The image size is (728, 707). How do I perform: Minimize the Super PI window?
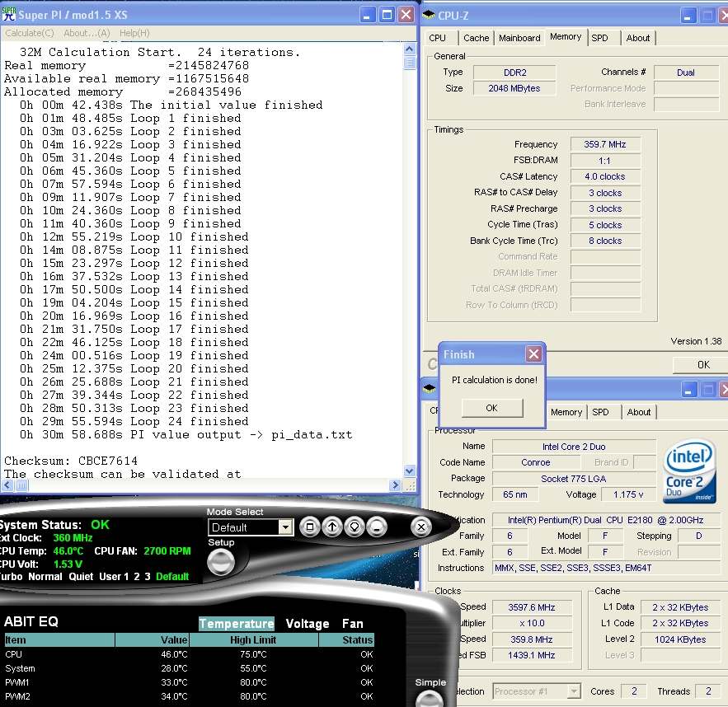[x=367, y=15]
